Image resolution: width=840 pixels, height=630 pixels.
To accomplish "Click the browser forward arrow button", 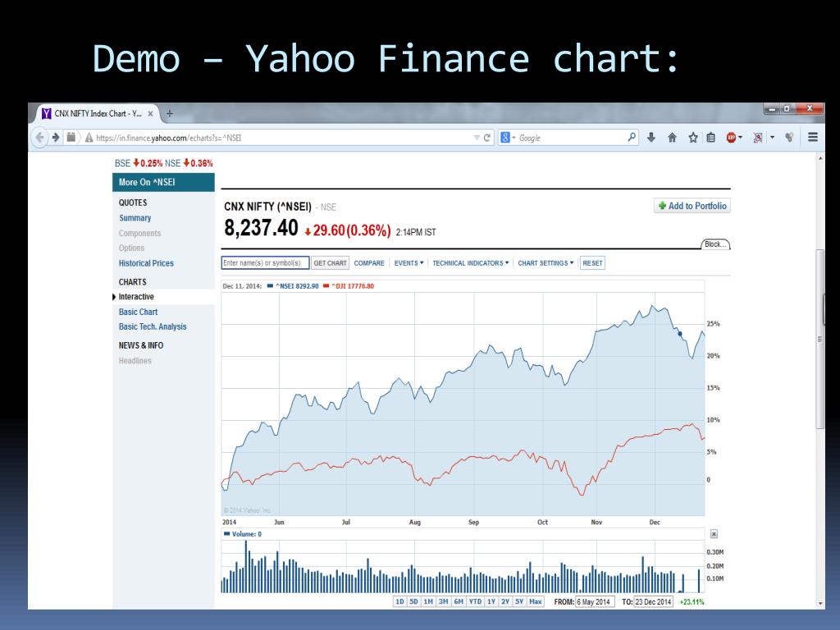I will pos(55,138).
